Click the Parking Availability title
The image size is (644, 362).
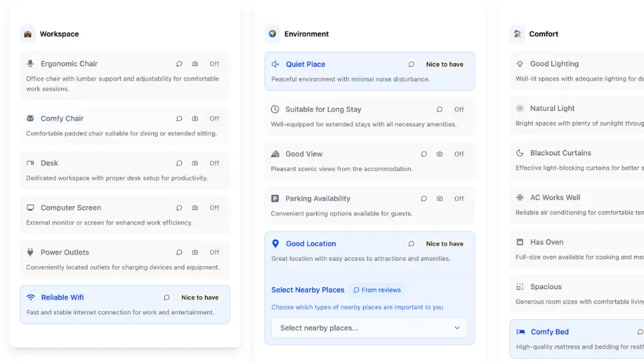[318, 198]
